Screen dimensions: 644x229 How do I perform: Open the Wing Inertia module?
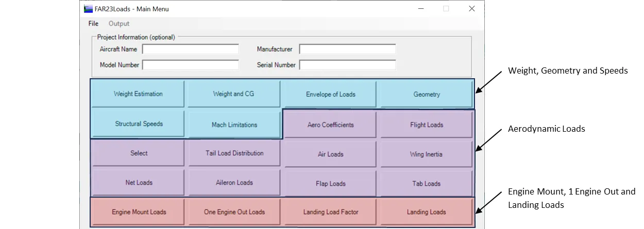pos(426,154)
